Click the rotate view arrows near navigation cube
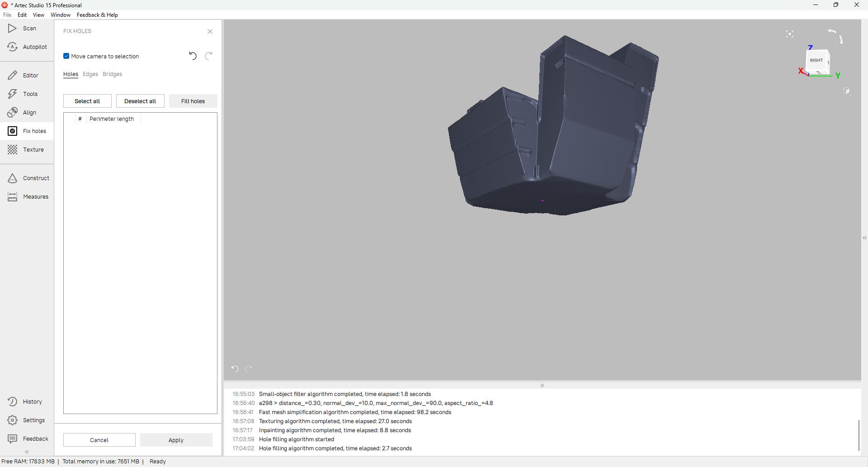The height and width of the screenshot is (467, 868). tap(835, 36)
